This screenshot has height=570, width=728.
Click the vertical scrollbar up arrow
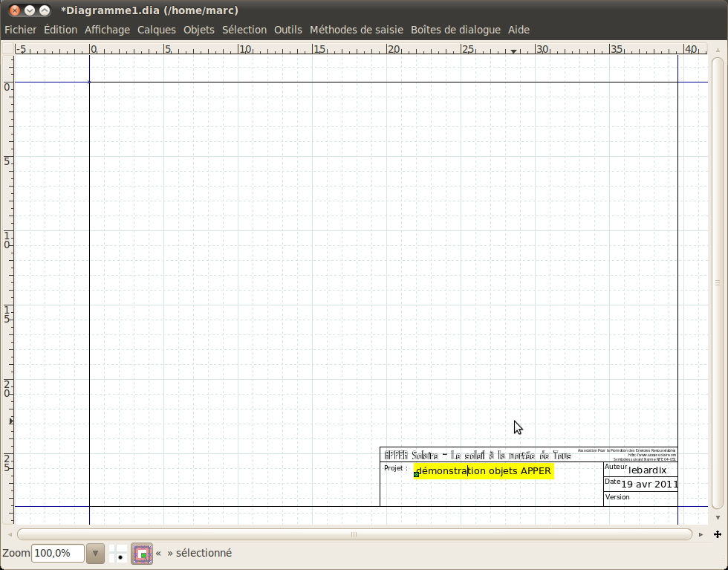click(x=718, y=49)
